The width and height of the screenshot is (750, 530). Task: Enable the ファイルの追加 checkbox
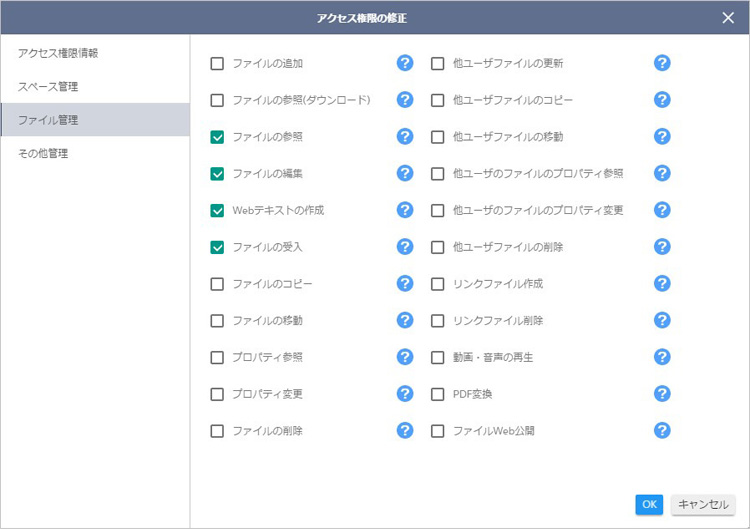[x=217, y=64]
